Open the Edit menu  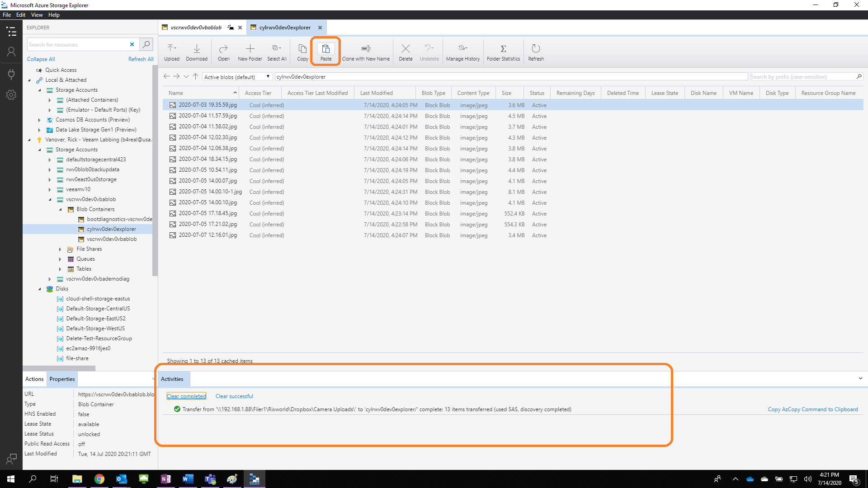(21, 15)
